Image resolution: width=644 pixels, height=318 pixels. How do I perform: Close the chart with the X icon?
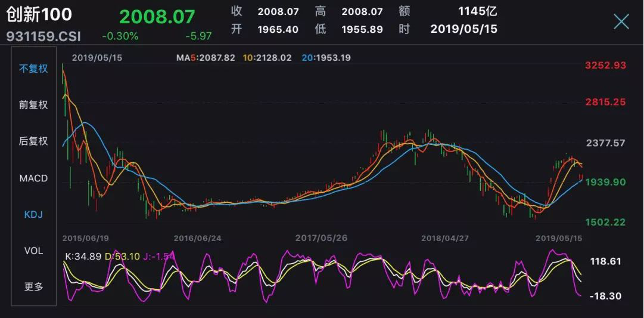(621, 21)
